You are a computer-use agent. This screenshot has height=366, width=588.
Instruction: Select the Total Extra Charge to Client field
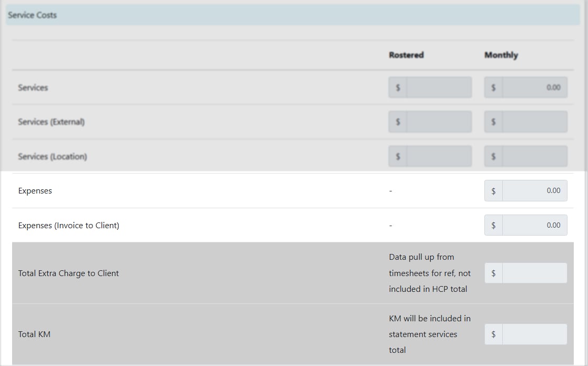click(x=535, y=273)
